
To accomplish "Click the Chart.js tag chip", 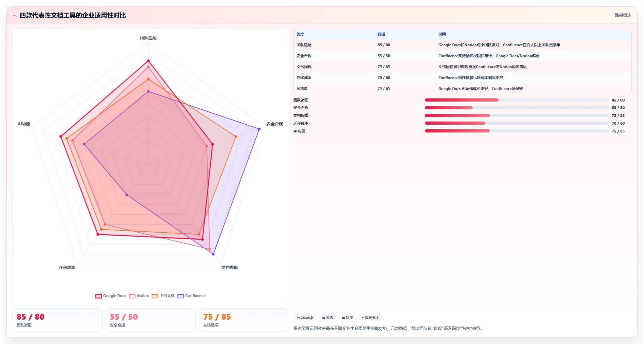I will click(x=305, y=318).
